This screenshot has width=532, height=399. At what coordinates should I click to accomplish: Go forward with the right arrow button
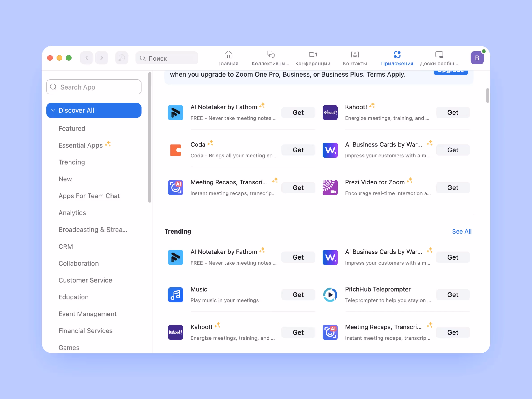pyautogui.click(x=101, y=58)
